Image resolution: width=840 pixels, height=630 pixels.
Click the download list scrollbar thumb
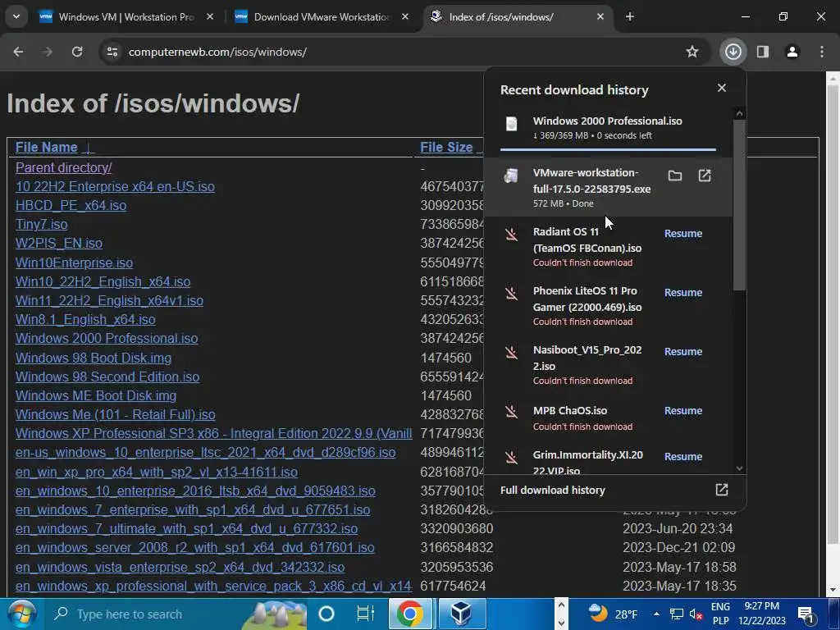coord(739,204)
